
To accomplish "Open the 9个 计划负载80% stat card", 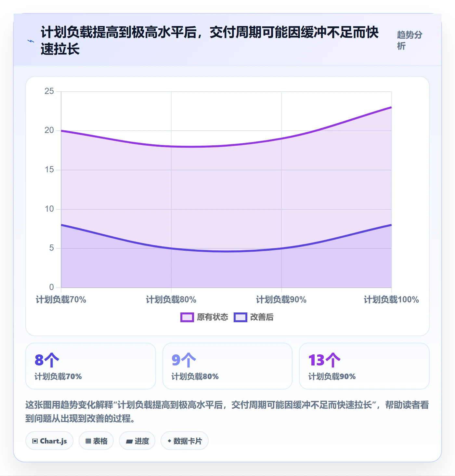I will [227, 366].
